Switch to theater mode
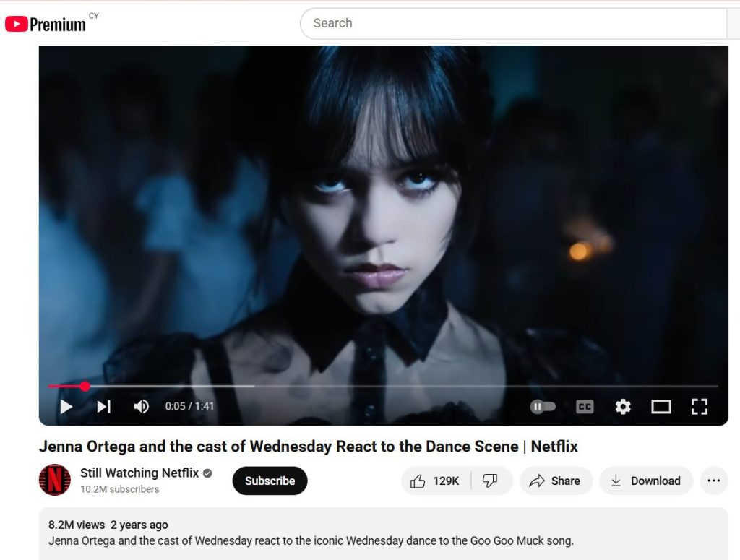 click(661, 406)
